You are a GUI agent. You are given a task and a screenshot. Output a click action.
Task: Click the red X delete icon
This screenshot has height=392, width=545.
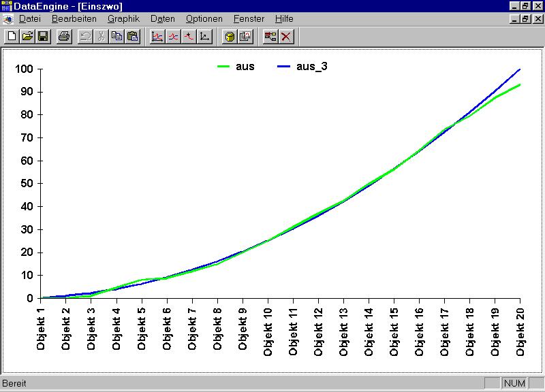[286, 37]
